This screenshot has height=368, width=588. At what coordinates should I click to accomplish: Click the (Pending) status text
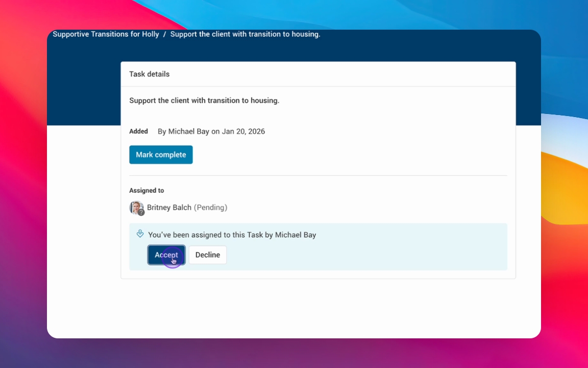(x=210, y=208)
